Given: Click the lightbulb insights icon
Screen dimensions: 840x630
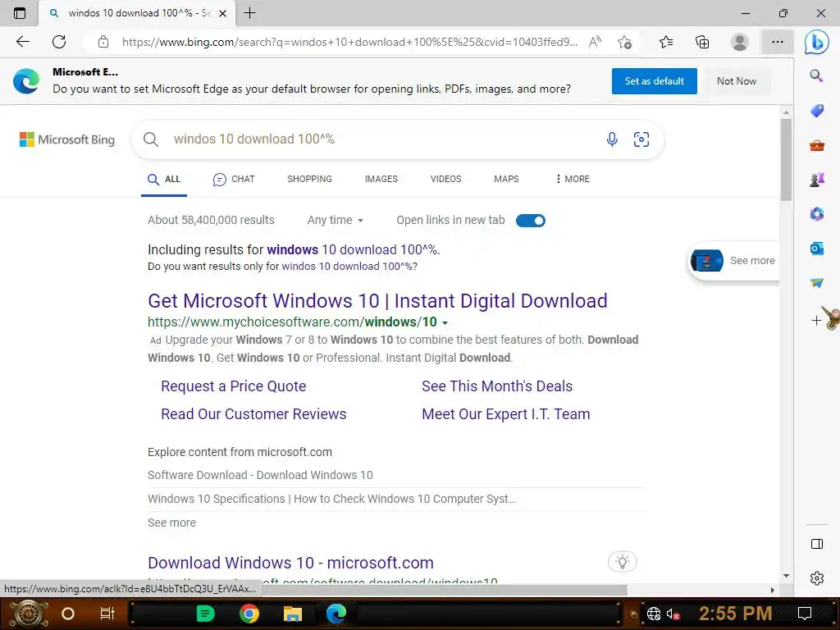Looking at the screenshot, I should coord(622,562).
